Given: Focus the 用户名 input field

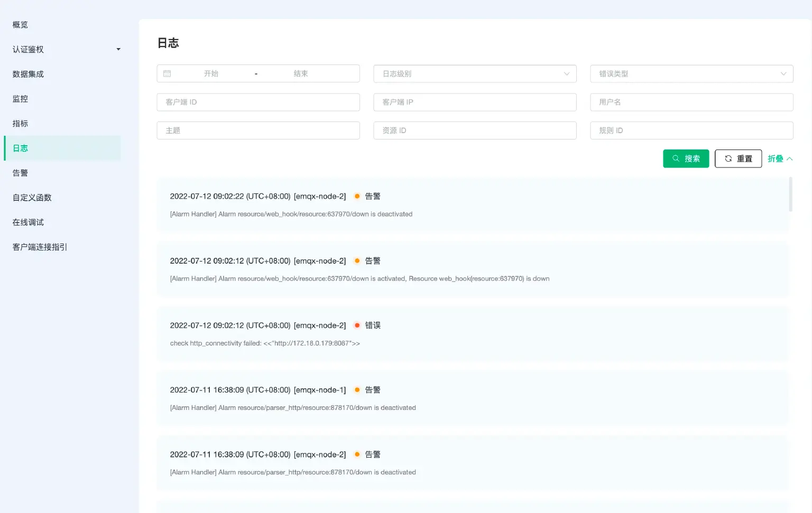Looking at the screenshot, I should pos(691,102).
